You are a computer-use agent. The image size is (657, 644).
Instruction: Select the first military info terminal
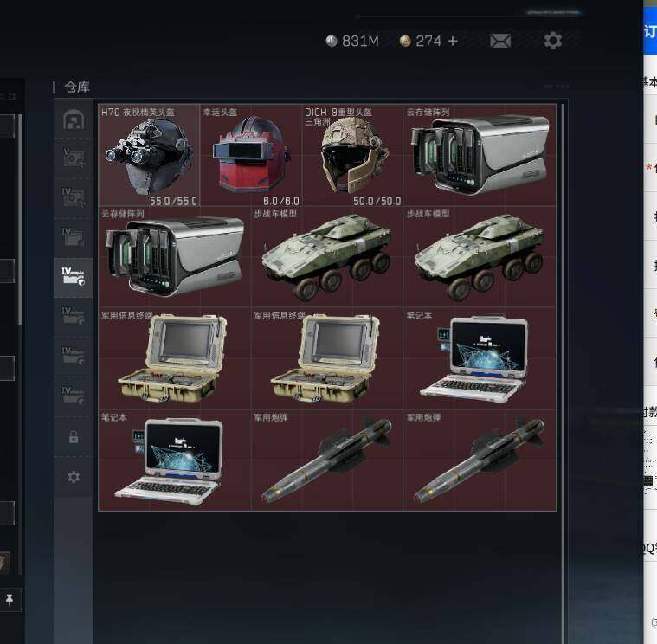pyautogui.click(x=175, y=358)
